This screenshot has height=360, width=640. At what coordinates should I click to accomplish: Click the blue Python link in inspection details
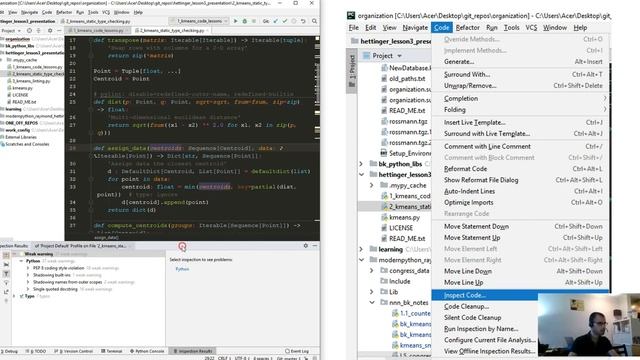182,269
